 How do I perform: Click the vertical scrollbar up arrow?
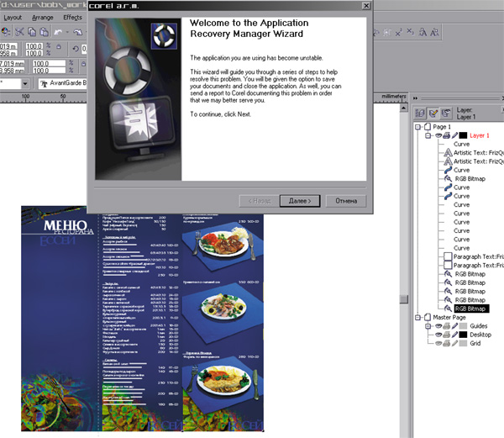coord(404,108)
